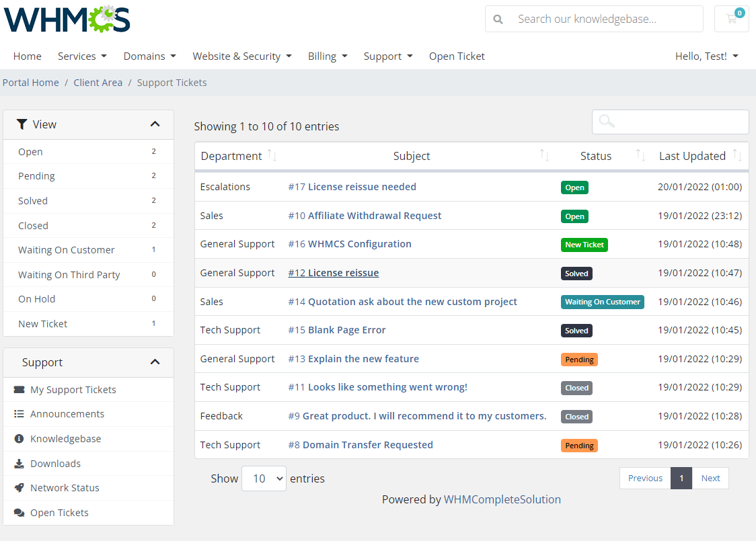
Task: Click Portal Home breadcrumb link
Action: (31, 83)
